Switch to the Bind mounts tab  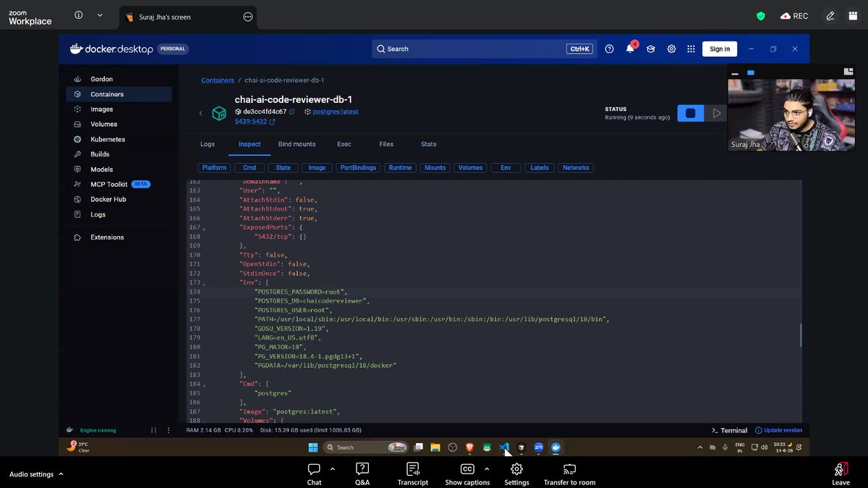tap(297, 144)
